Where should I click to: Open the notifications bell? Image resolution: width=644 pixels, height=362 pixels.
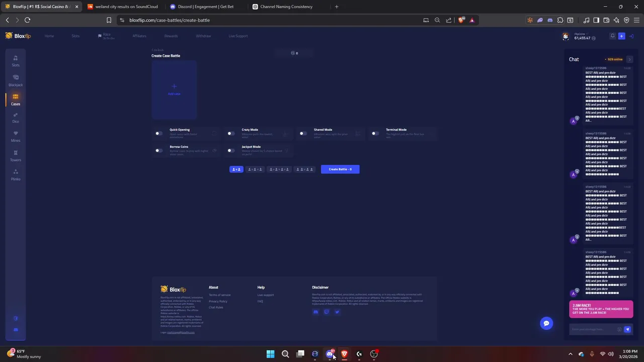(612, 36)
